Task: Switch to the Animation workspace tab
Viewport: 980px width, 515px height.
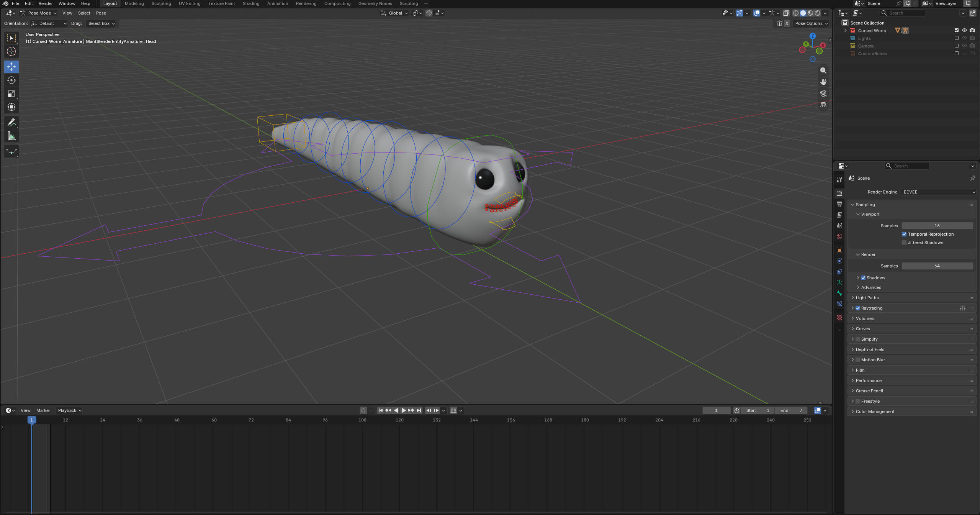Action: click(277, 3)
